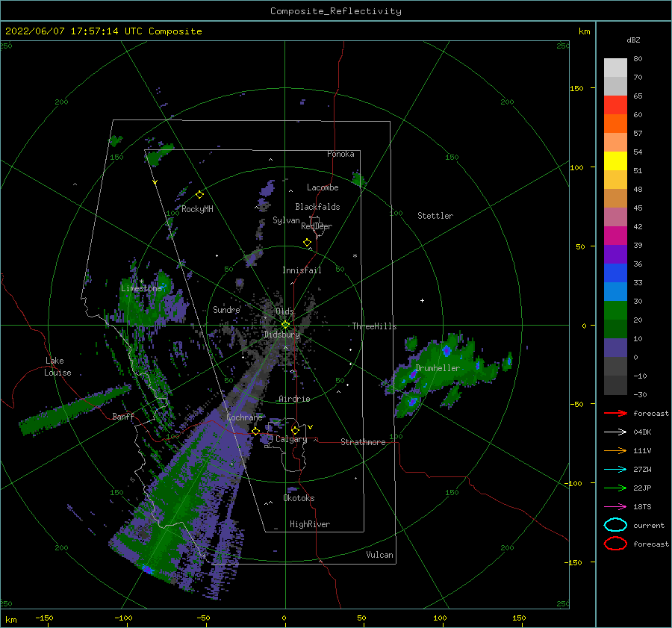The width and height of the screenshot is (672, 628).
Task: Click the white plus marker east of ThreeHills
Action: pos(422,300)
